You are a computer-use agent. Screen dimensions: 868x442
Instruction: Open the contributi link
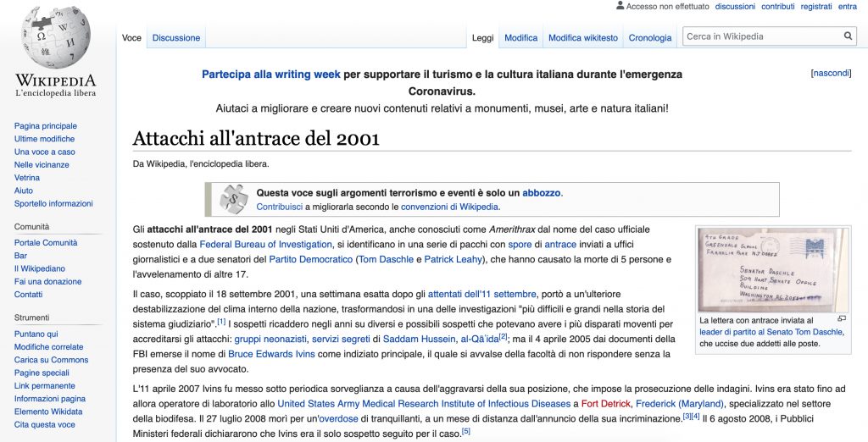pyautogui.click(x=778, y=7)
